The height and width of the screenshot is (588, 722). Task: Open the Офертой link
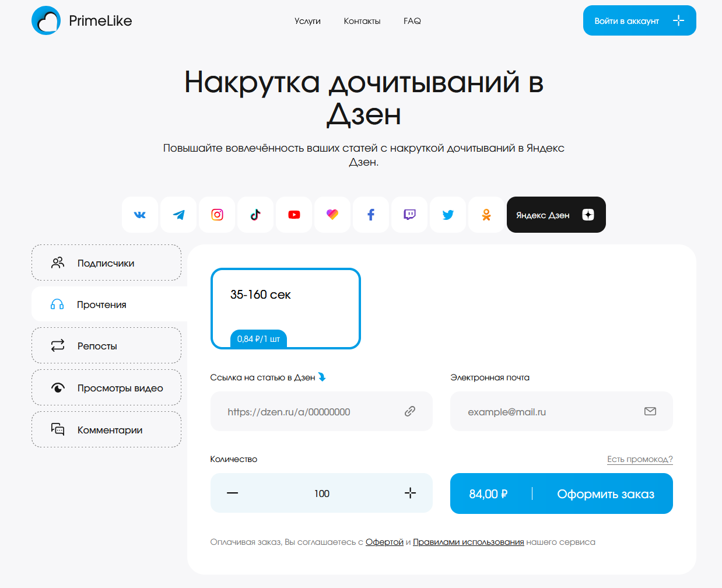tap(384, 542)
